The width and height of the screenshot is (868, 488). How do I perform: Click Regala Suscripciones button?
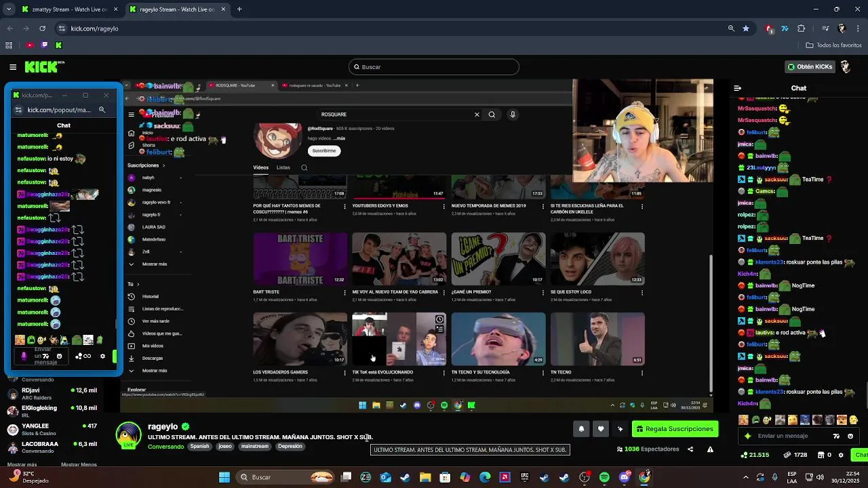(675, 428)
